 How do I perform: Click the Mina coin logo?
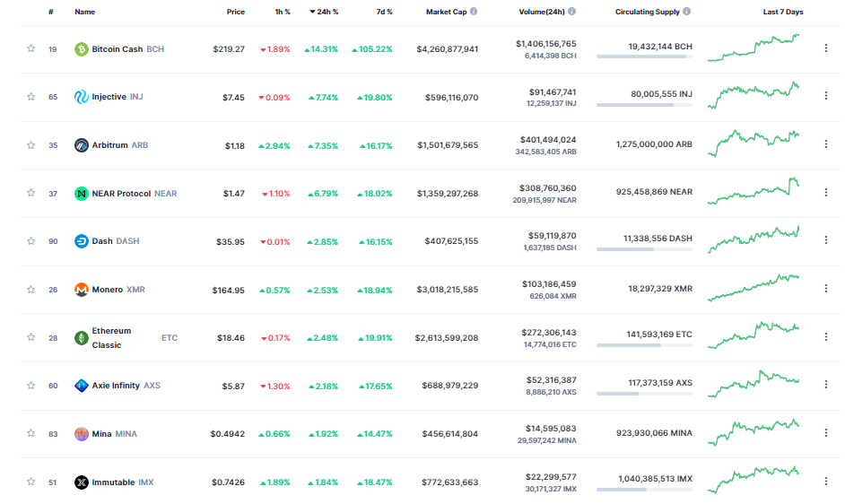click(82, 434)
